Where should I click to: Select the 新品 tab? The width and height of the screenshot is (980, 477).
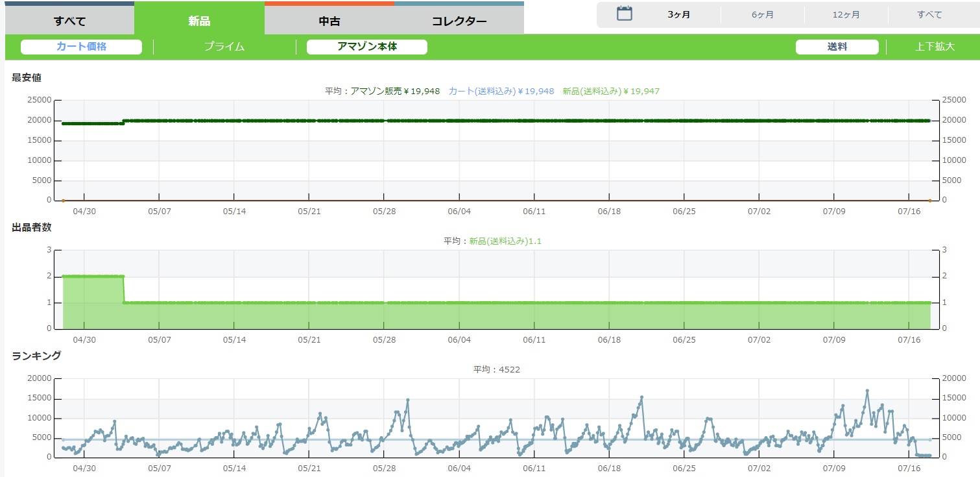click(199, 21)
